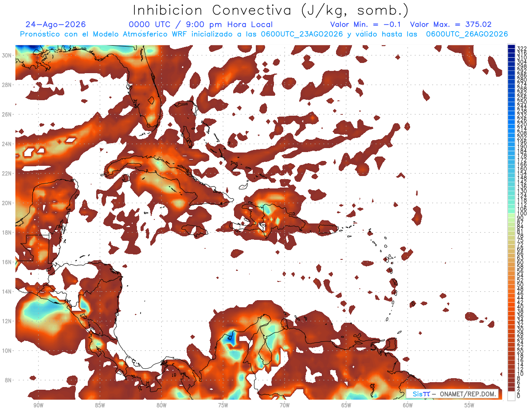
Task: Click the 24N latitude label
Action: pyautogui.click(x=7, y=144)
